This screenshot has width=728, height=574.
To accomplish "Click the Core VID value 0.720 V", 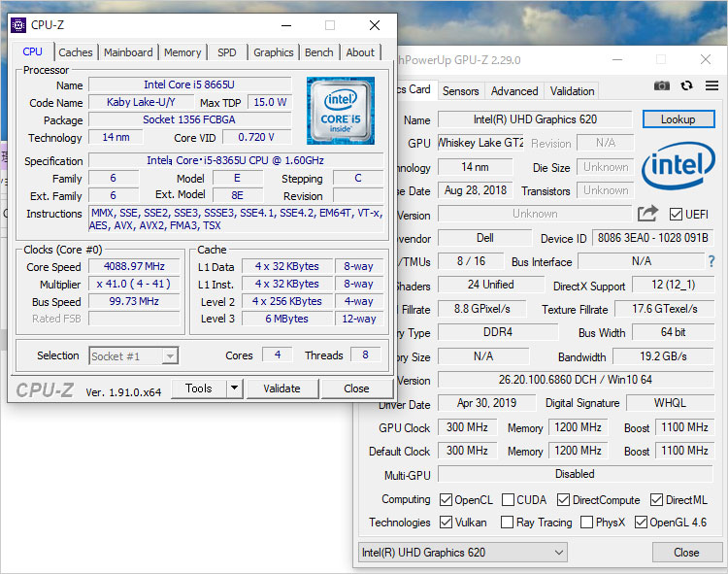I will coord(256,137).
